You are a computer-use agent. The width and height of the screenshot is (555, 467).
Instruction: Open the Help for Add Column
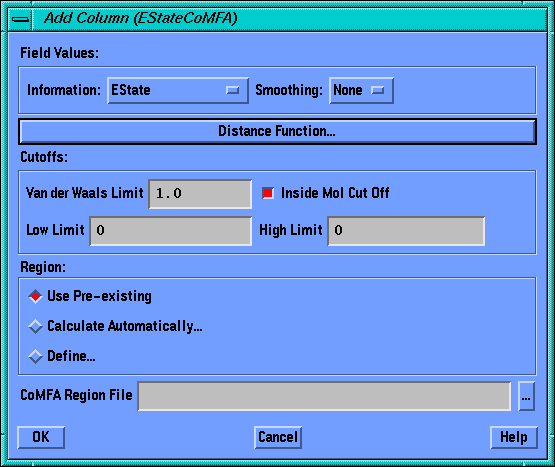click(x=514, y=437)
